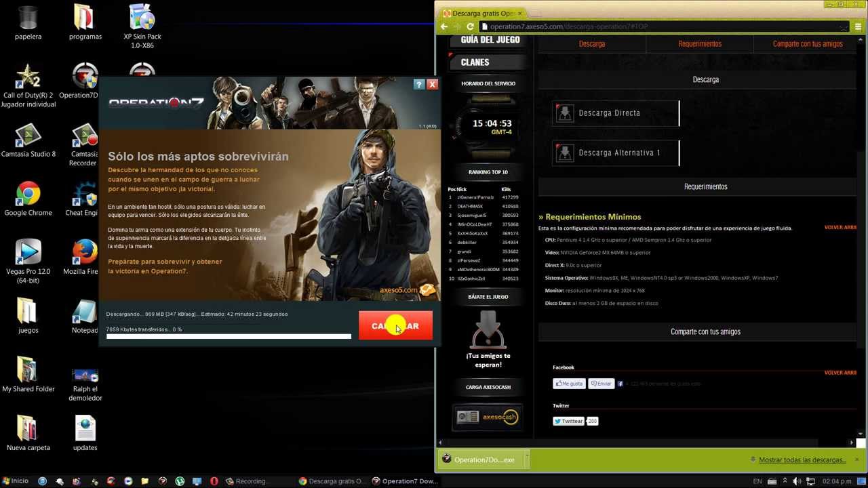Open the CLANES menu item
Viewport: 868px width, 488px height.
(488, 62)
